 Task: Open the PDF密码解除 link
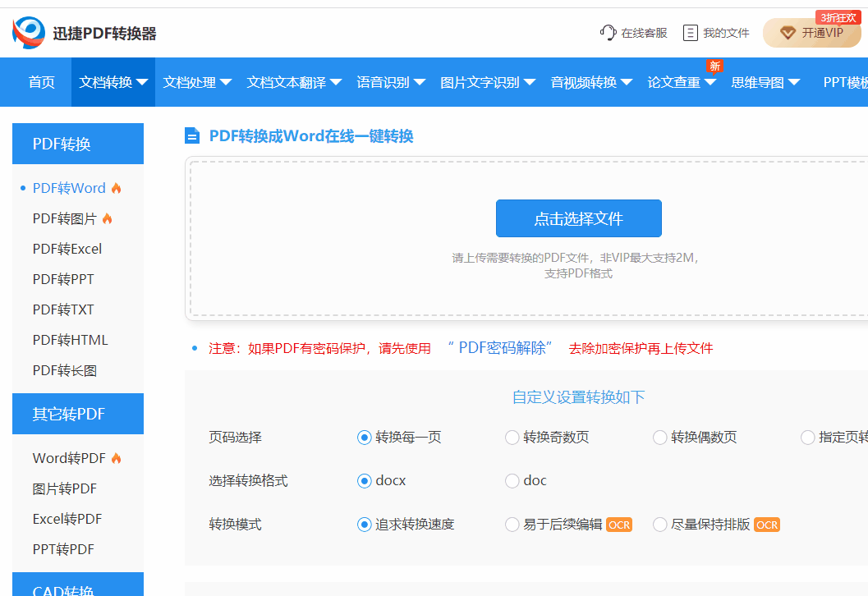(500, 348)
